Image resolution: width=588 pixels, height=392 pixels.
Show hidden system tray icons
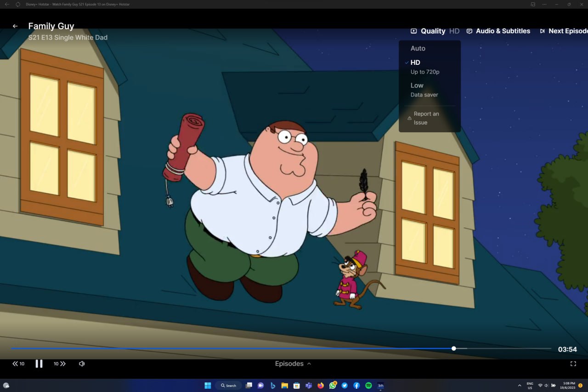pos(520,385)
